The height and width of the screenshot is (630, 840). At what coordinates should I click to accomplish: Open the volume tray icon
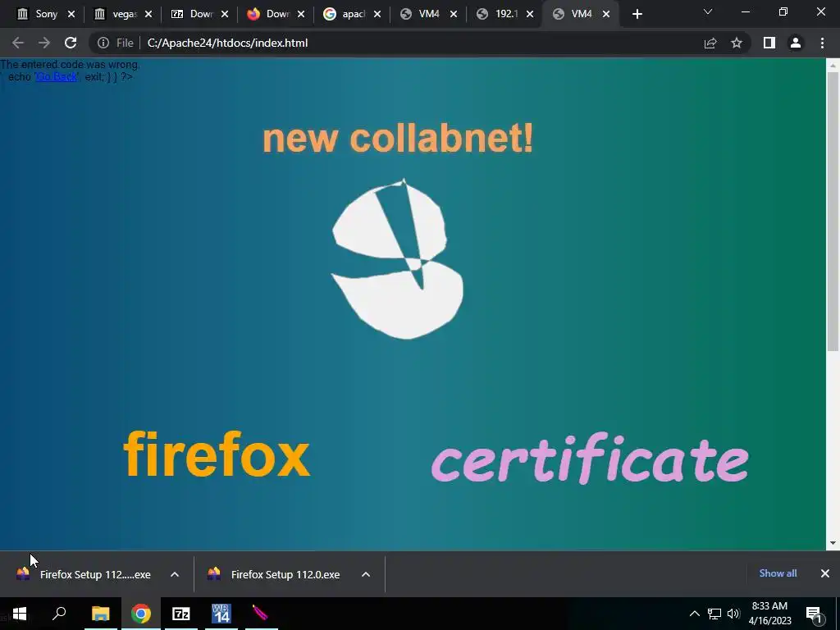[733, 614]
